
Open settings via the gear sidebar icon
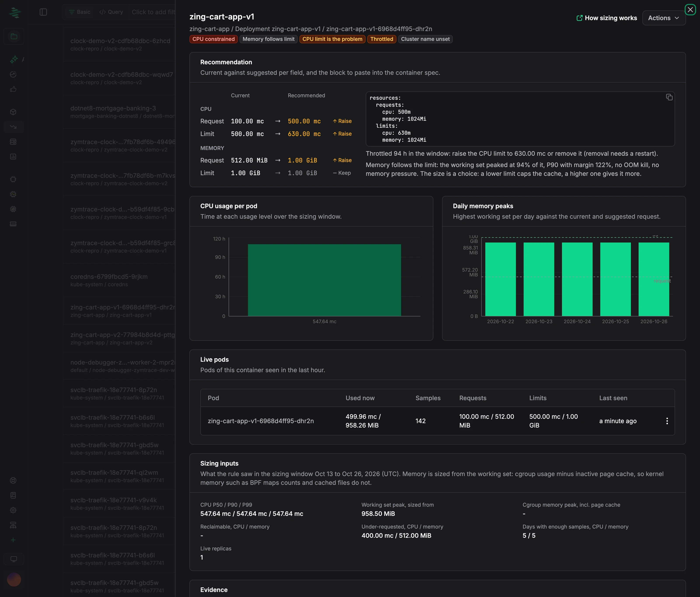pyautogui.click(x=13, y=510)
